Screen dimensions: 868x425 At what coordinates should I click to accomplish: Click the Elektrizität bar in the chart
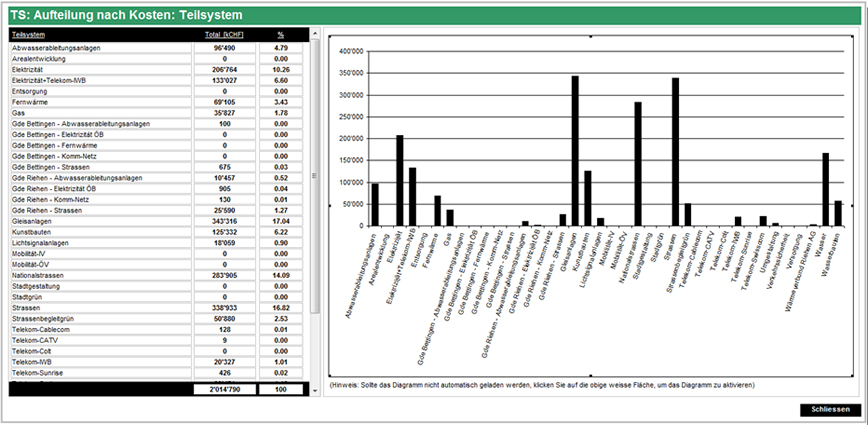tap(399, 180)
